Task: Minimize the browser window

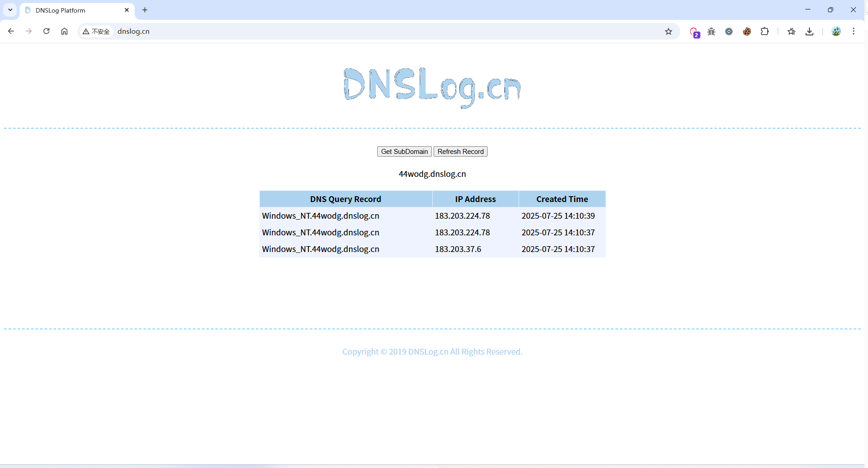Action: pyautogui.click(x=808, y=9)
